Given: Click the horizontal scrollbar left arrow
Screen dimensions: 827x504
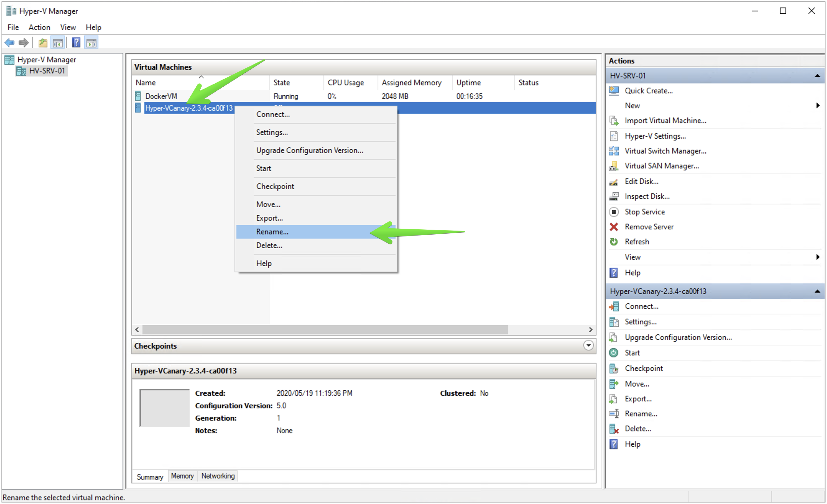Looking at the screenshot, I should click(x=137, y=330).
